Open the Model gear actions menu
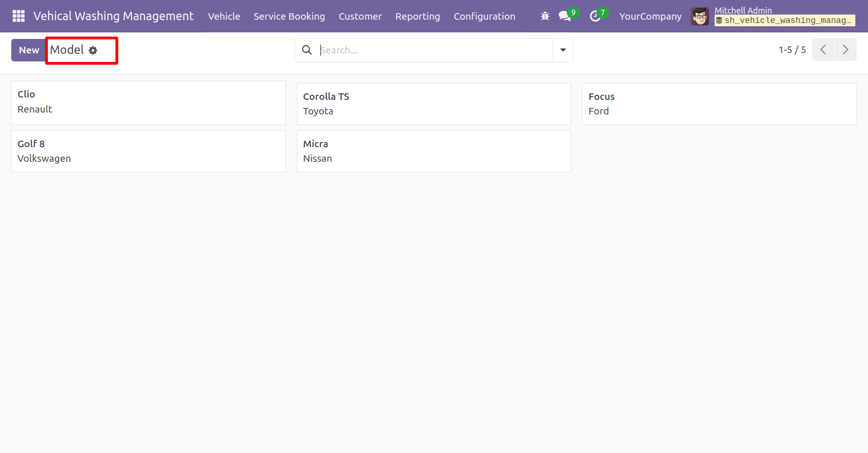This screenshot has width=868, height=453. (93, 50)
